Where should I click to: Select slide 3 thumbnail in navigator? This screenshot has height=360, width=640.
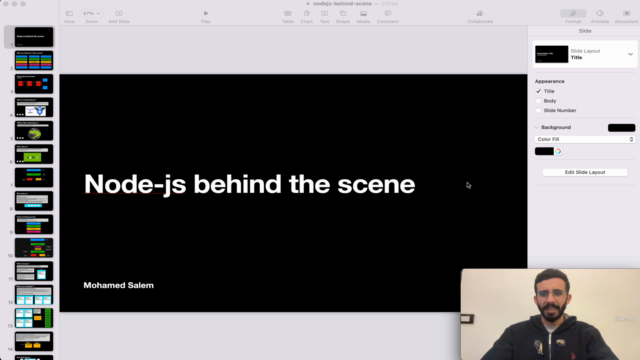point(34,84)
